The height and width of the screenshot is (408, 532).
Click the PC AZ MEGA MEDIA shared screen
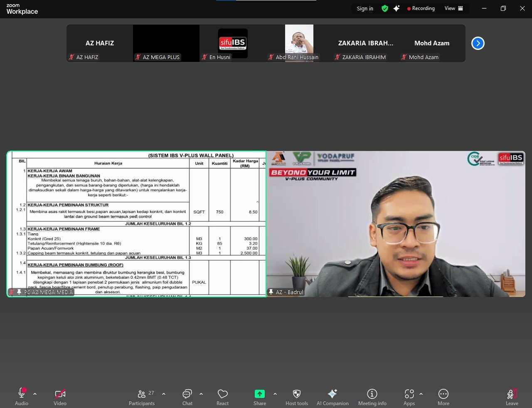click(136, 224)
